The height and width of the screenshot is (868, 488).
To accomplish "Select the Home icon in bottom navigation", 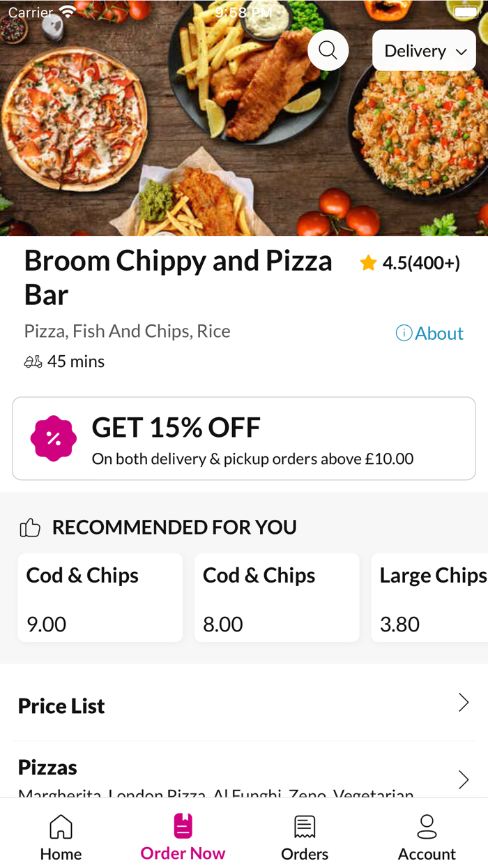I will coord(61,825).
